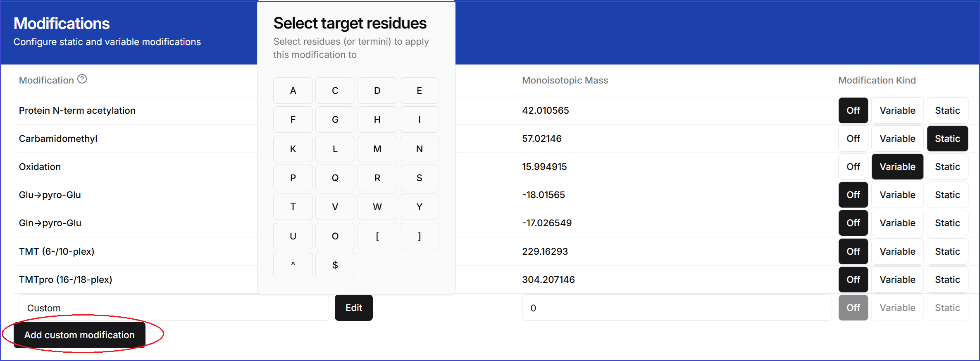The width and height of the screenshot is (980, 361).
Task: Set Oxidation to Static
Action: pyautogui.click(x=947, y=167)
